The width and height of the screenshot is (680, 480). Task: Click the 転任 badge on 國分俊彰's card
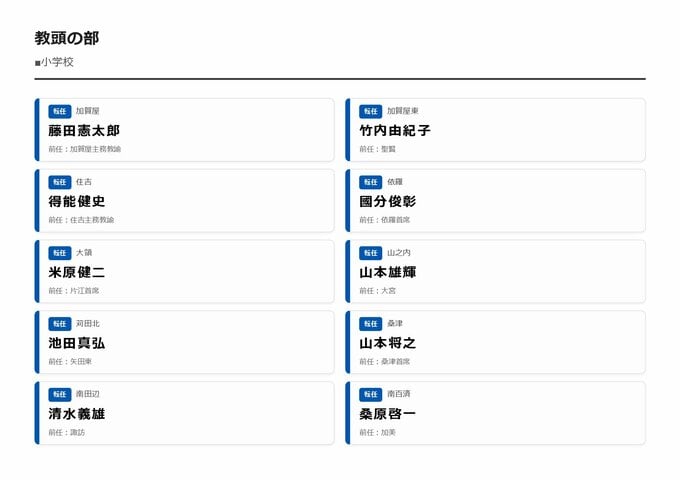(370, 182)
